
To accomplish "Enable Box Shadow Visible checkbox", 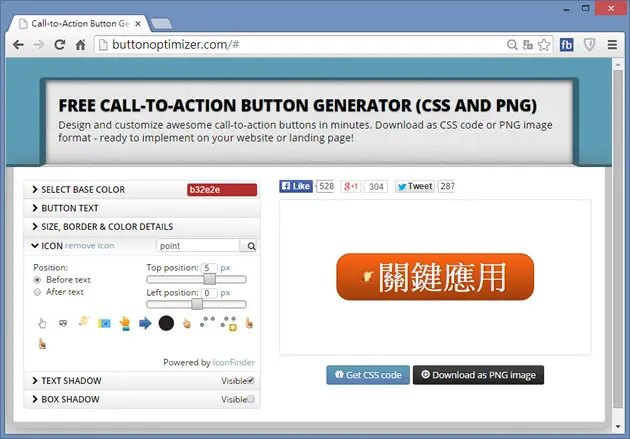I will [x=251, y=399].
